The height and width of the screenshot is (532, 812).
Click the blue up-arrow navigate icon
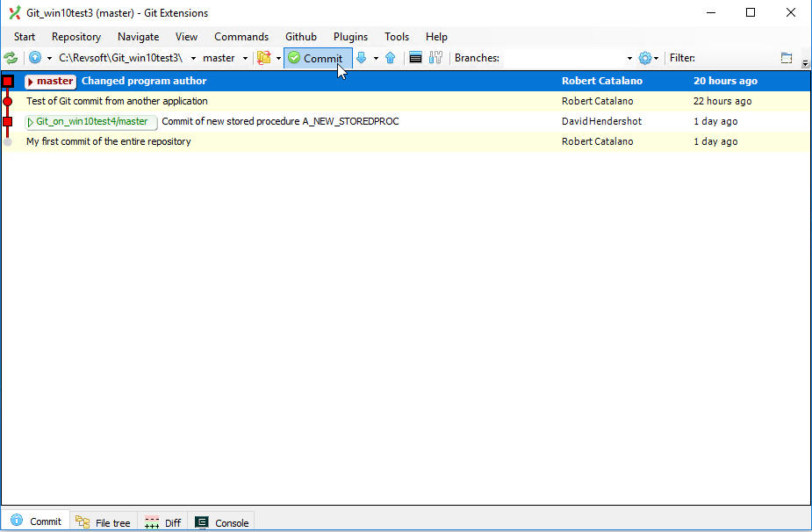35,57
